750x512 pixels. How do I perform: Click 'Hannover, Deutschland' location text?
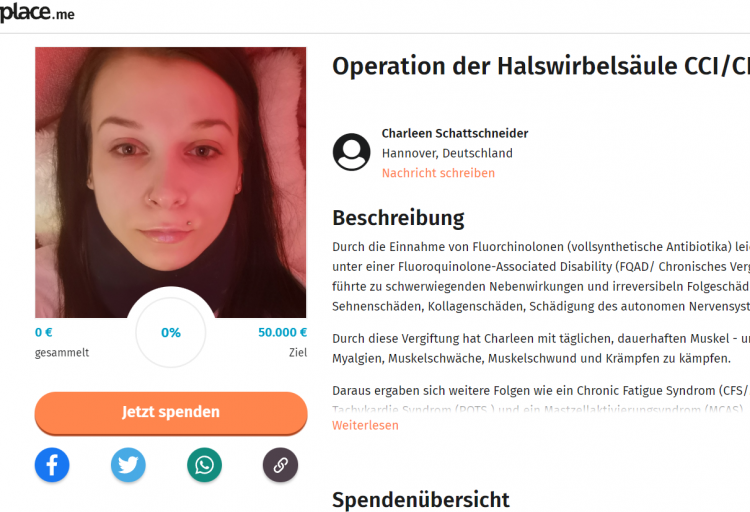(447, 153)
